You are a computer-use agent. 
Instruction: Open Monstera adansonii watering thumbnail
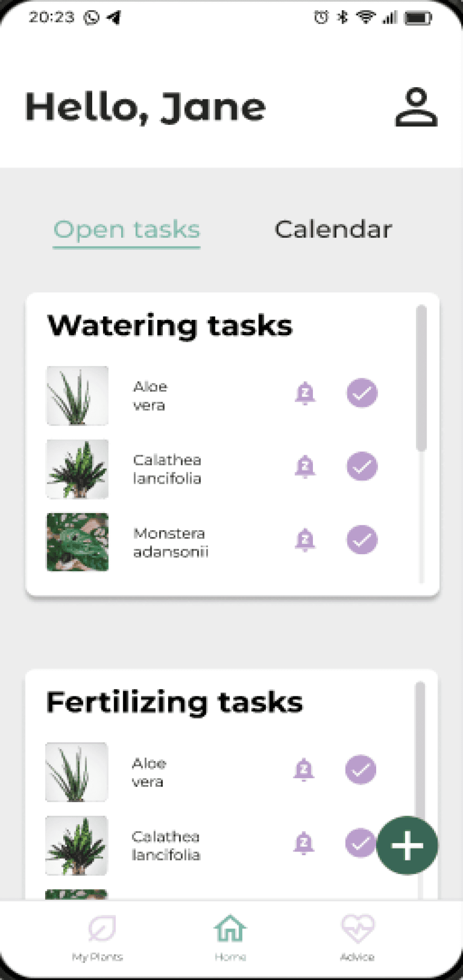[x=77, y=542]
